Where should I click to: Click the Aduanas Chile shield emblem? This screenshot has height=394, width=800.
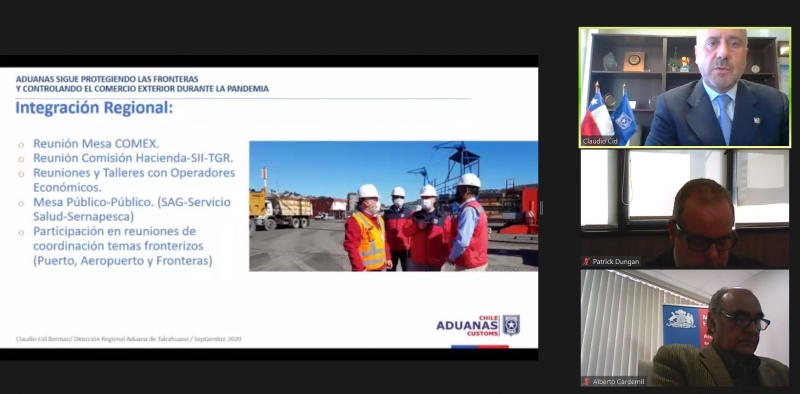[511, 325]
